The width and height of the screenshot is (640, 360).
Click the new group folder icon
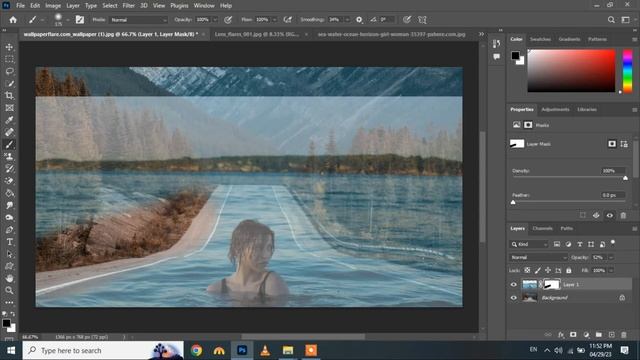(599, 335)
